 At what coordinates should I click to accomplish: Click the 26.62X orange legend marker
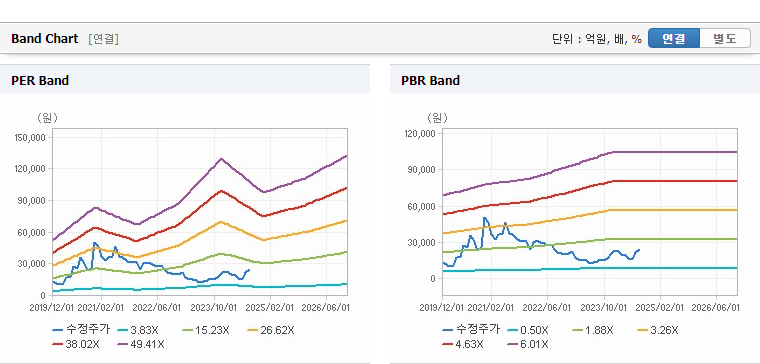pyautogui.click(x=253, y=331)
